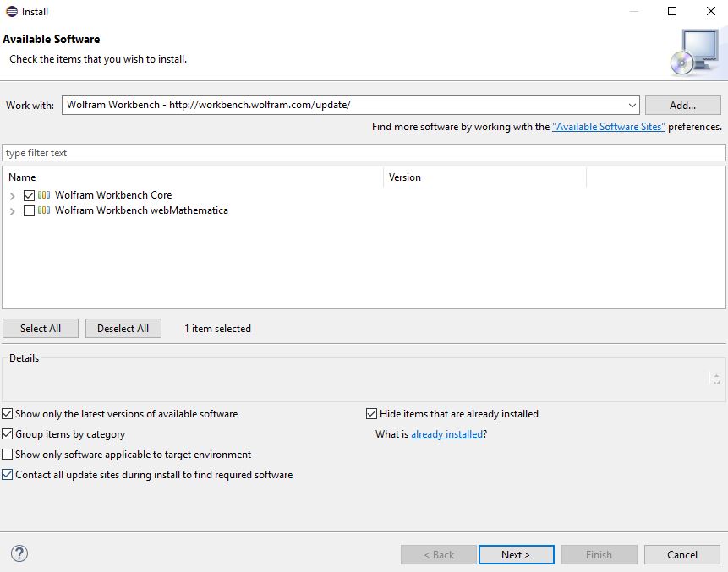Click the Wolfram Workbench webMathematica category icon

tap(44, 210)
